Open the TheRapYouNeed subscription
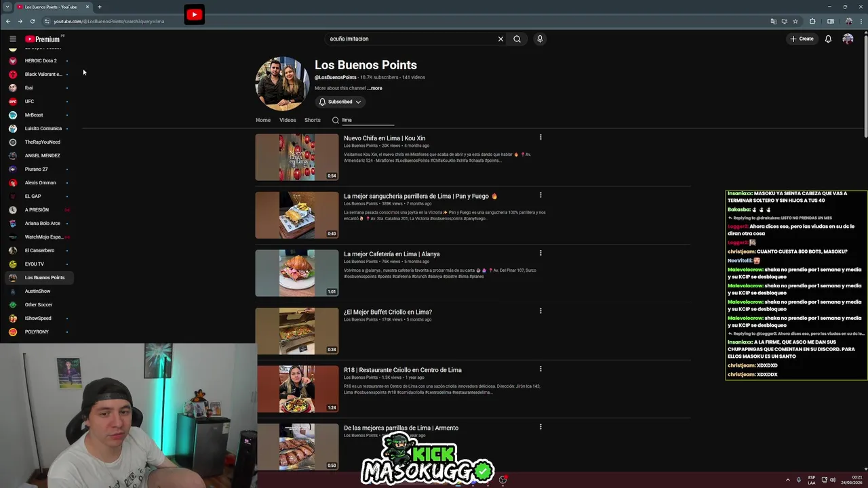868x488 pixels. click(39, 142)
